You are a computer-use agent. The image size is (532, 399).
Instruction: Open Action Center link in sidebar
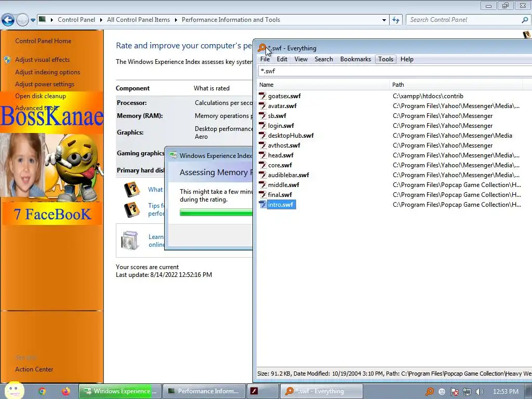click(34, 369)
